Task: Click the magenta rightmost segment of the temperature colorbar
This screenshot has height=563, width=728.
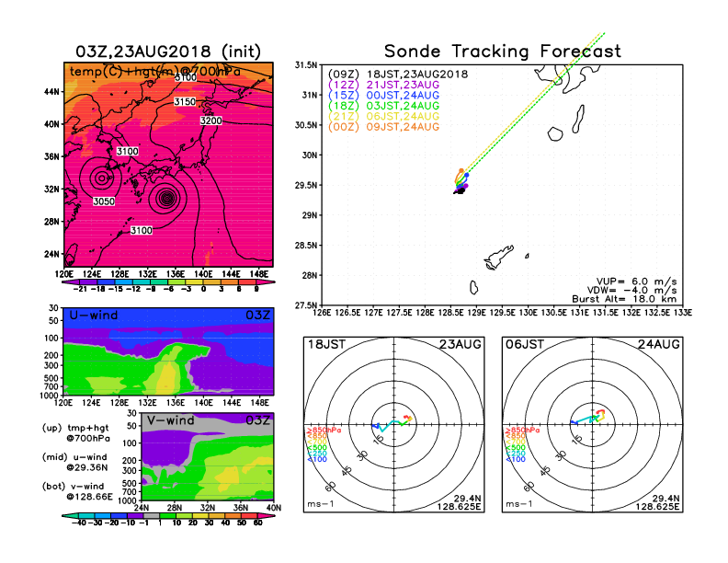Action: [x=266, y=282]
